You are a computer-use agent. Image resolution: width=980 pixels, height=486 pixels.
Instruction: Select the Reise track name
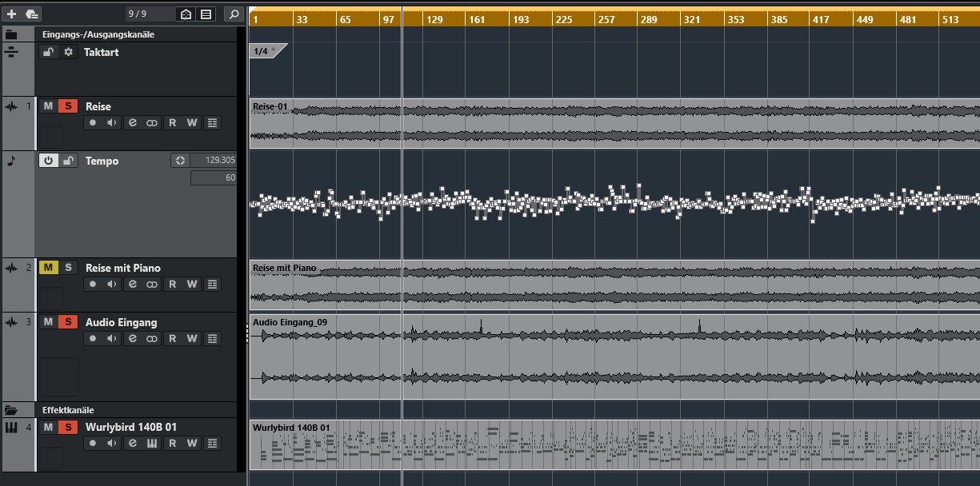(x=98, y=106)
